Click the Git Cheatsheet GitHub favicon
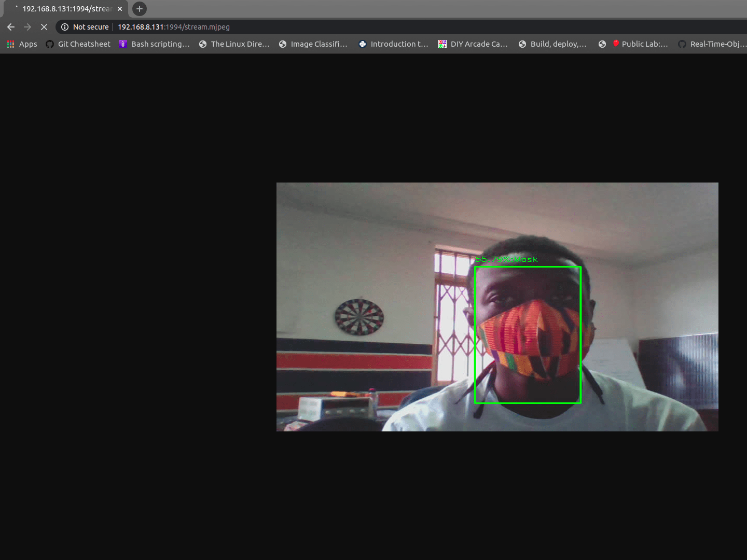The height and width of the screenshot is (560, 747). [x=50, y=44]
